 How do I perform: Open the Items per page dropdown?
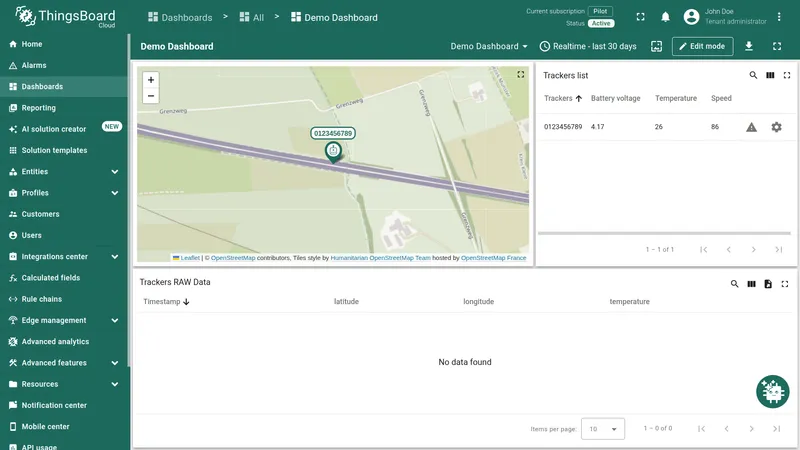point(603,429)
